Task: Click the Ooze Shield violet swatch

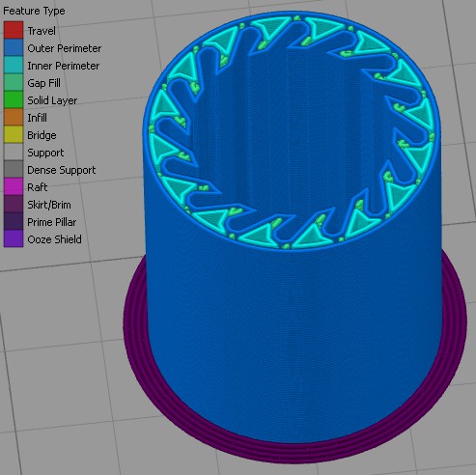Action: coord(14,238)
